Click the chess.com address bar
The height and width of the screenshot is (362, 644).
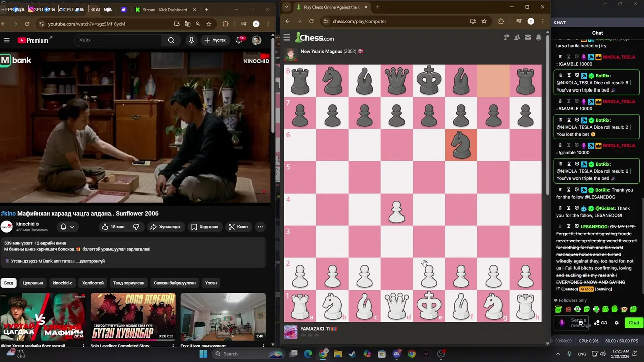click(x=397, y=21)
